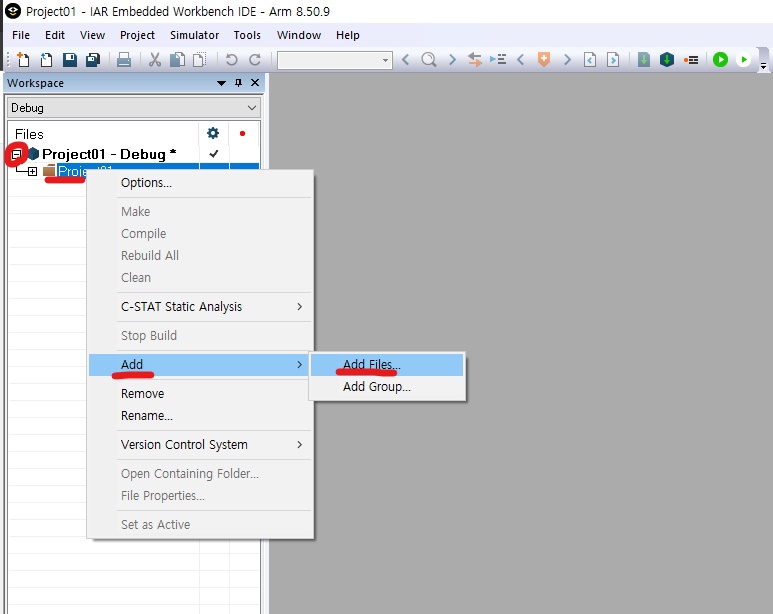Click the Replace orange arrows icon
Viewport: 773px width, 614px height.
pos(474,60)
